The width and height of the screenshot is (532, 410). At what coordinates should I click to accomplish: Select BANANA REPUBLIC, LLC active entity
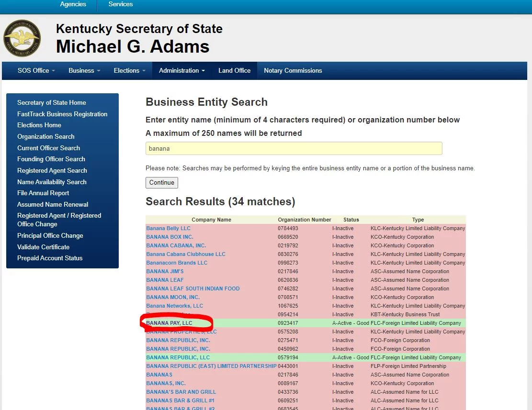(x=178, y=357)
